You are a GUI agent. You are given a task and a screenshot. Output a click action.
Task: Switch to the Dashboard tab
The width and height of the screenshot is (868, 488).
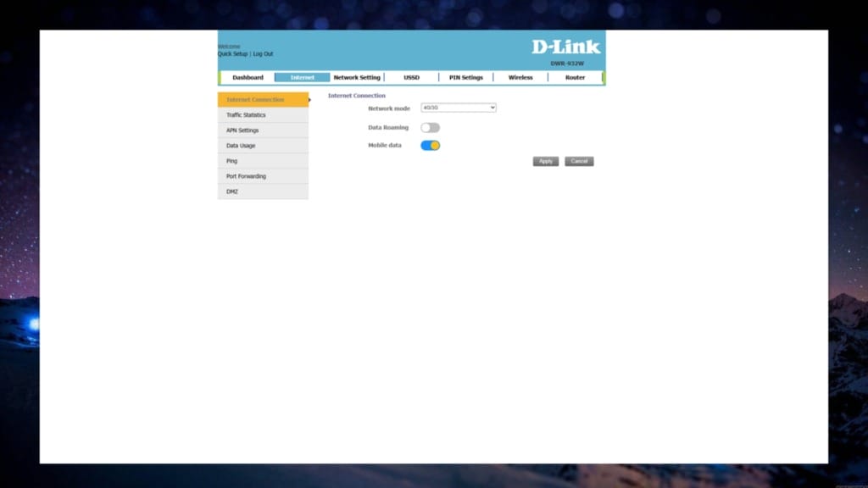[248, 77]
